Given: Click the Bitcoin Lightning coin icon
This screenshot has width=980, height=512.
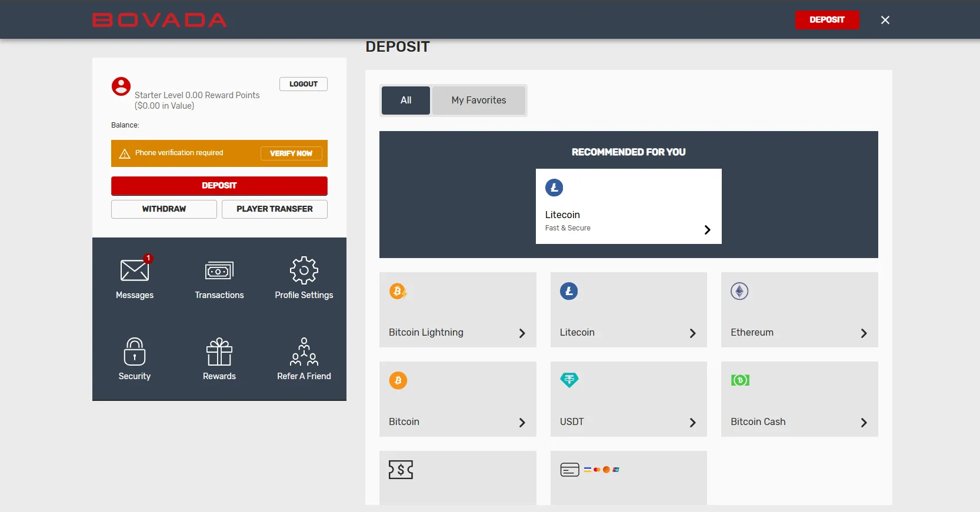Looking at the screenshot, I should pyautogui.click(x=398, y=291).
